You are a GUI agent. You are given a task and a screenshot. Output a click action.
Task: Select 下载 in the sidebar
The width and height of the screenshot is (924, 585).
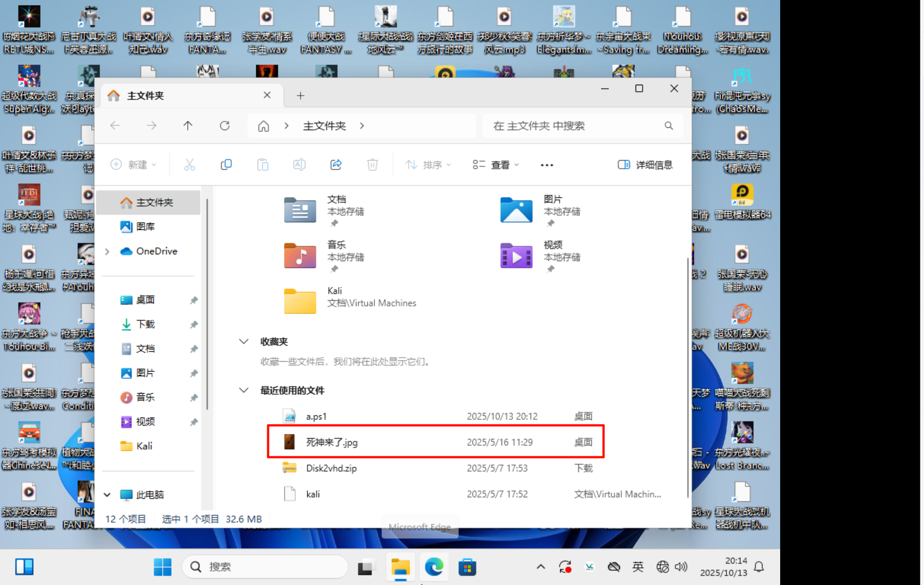coord(145,324)
